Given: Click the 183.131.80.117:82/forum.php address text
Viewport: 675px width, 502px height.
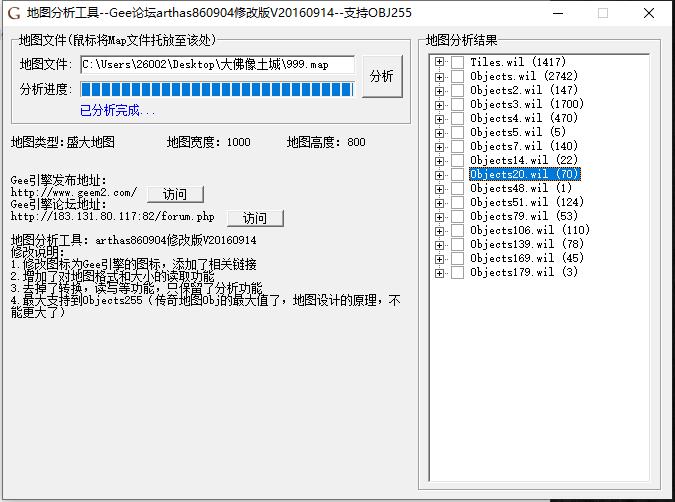Looking at the screenshot, I should point(112,217).
